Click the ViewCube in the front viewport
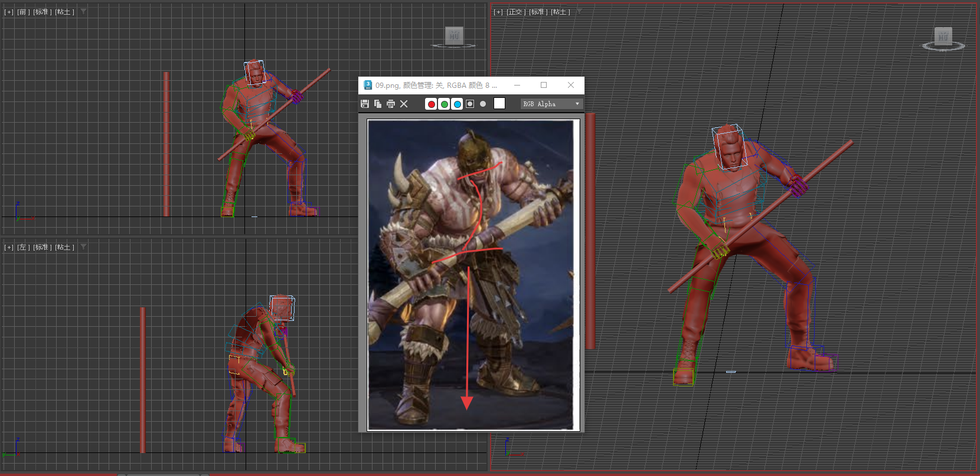 454,37
